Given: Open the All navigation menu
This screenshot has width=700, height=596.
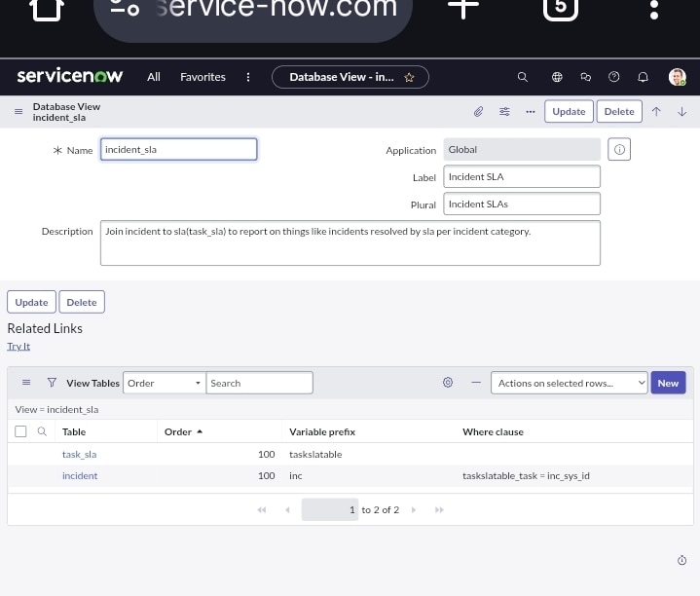Looking at the screenshot, I should (154, 77).
